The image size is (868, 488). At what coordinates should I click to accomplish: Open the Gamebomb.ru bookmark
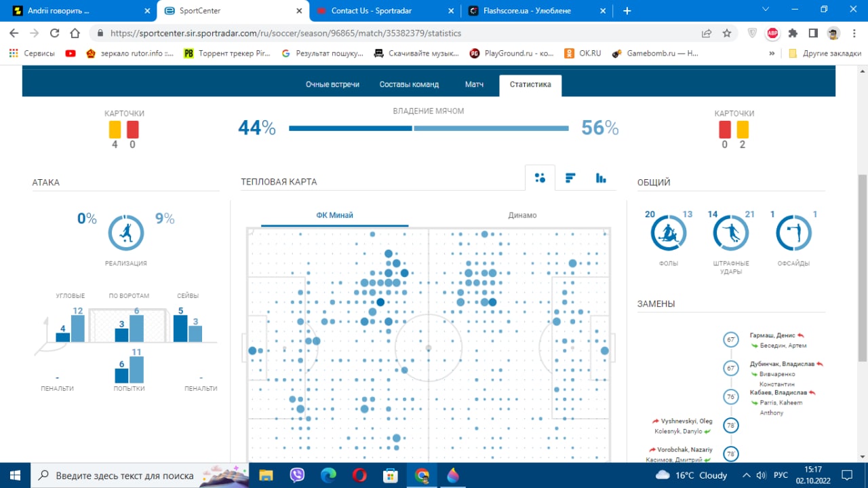pos(654,54)
